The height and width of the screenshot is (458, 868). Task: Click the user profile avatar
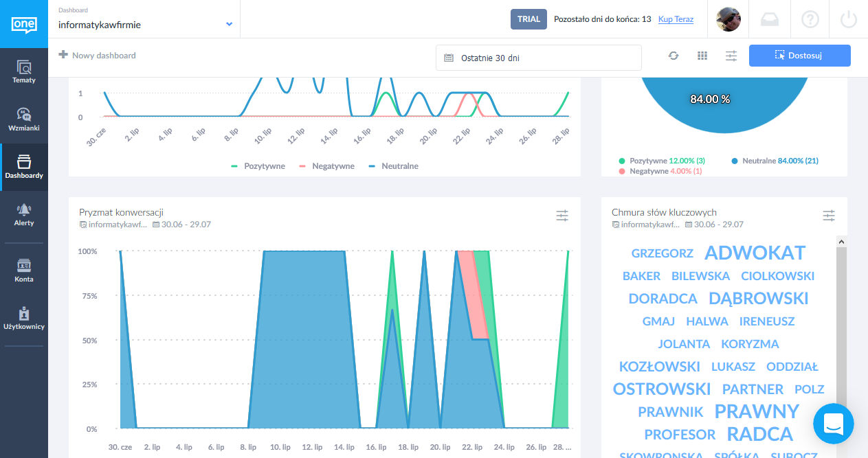click(x=728, y=19)
